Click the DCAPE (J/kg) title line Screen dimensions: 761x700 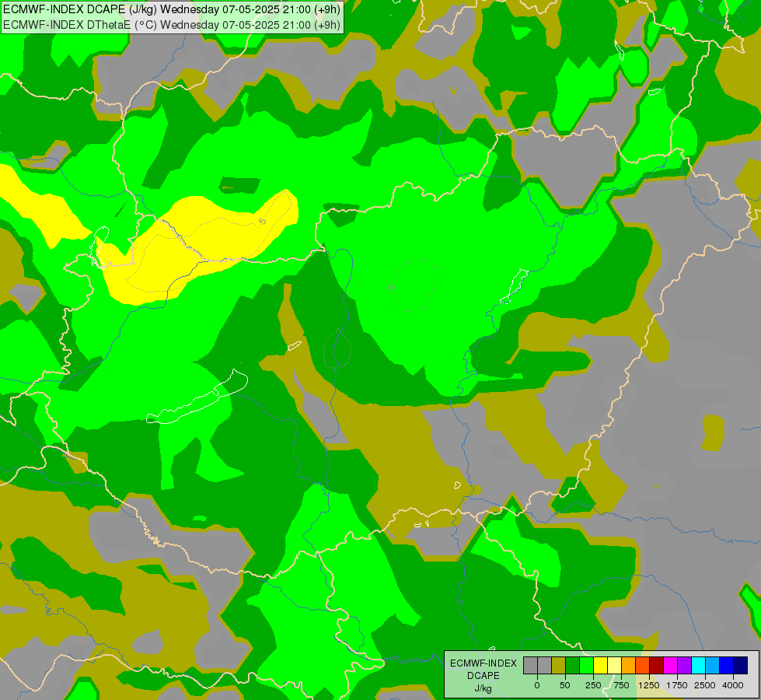click(x=172, y=9)
